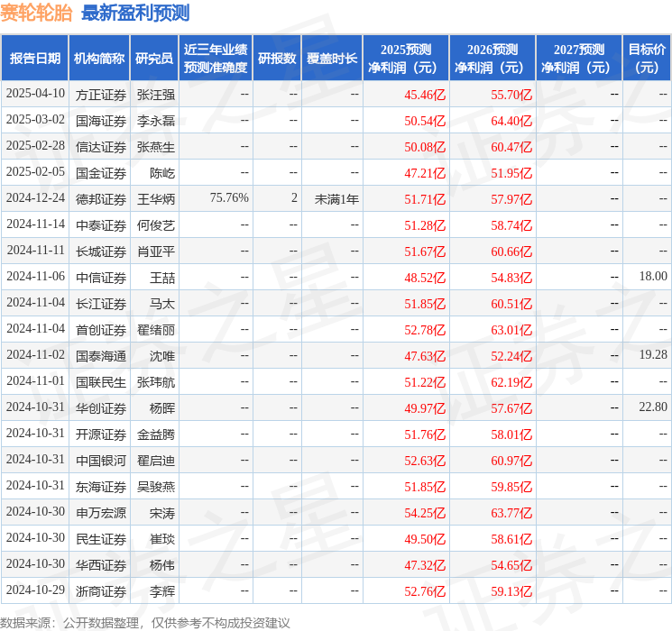
Task: Click date cell 2024-11-11
Action: [35, 251]
